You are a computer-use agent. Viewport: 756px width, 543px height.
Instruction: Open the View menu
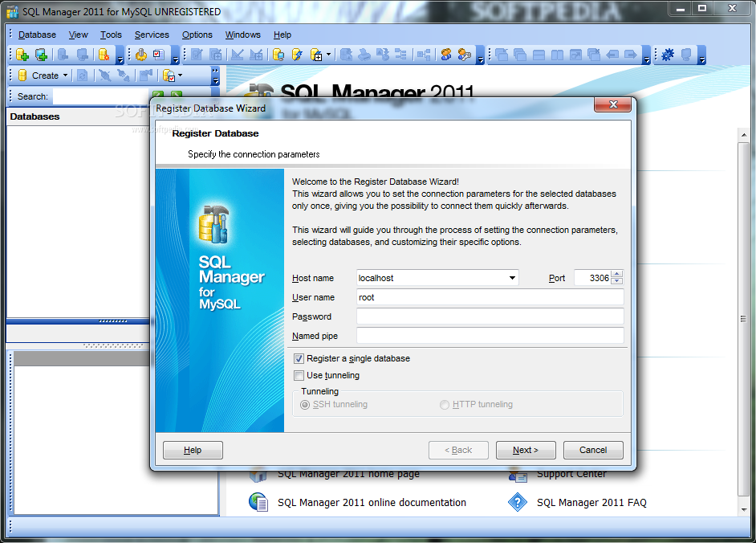78,35
